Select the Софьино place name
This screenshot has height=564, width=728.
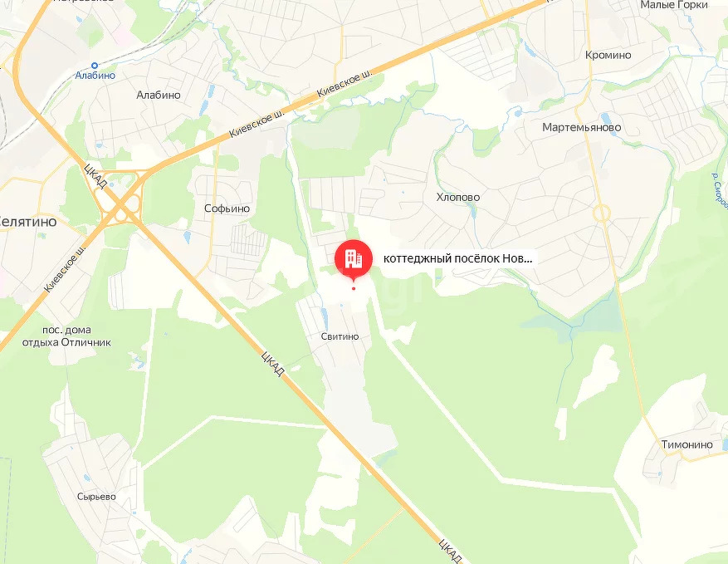[x=227, y=208]
